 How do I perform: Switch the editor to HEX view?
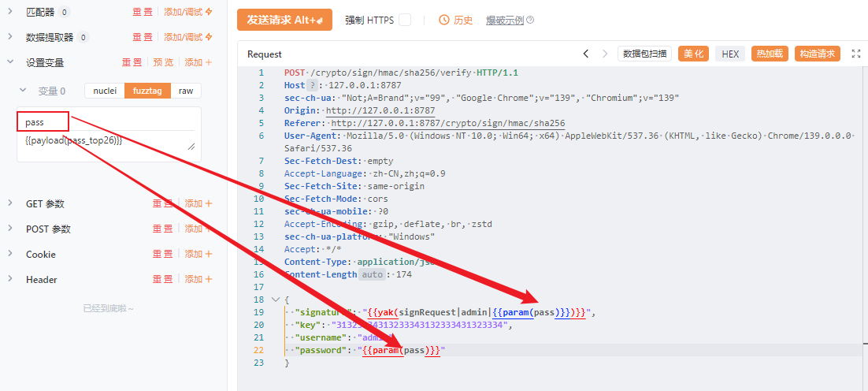pyautogui.click(x=730, y=54)
